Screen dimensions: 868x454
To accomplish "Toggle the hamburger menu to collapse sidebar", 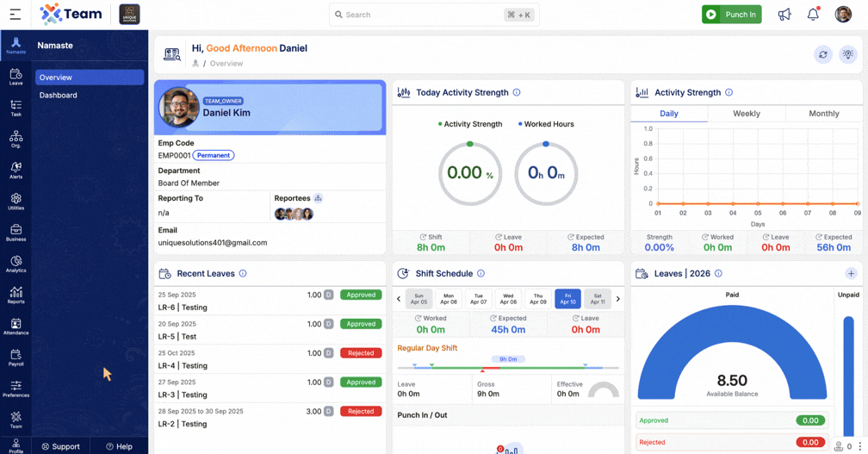I will (x=15, y=15).
